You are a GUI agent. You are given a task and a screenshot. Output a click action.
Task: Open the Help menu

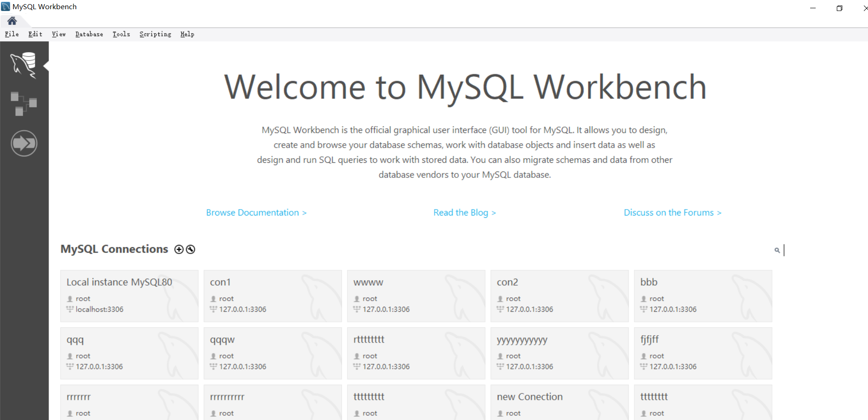pyautogui.click(x=187, y=34)
